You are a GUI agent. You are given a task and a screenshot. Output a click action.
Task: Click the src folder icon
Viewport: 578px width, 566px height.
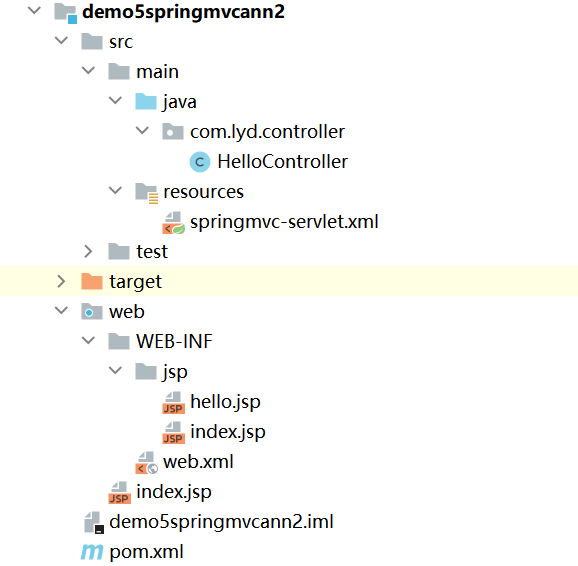tap(92, 41)
